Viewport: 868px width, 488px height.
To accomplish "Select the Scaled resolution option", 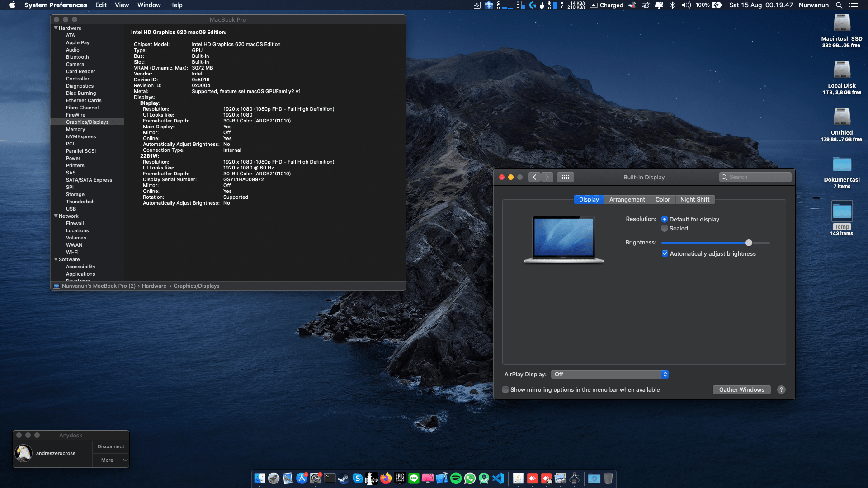I will (665, 229).
